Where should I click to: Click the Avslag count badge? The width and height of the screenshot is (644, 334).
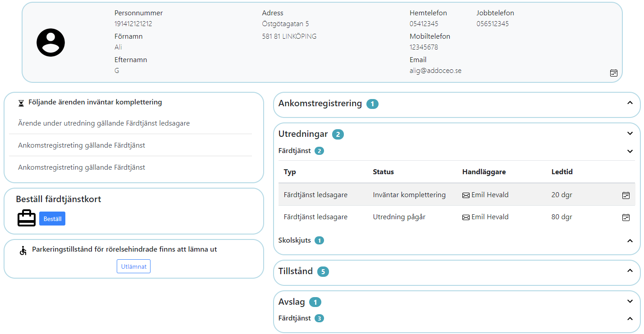(x=315, y=302)
